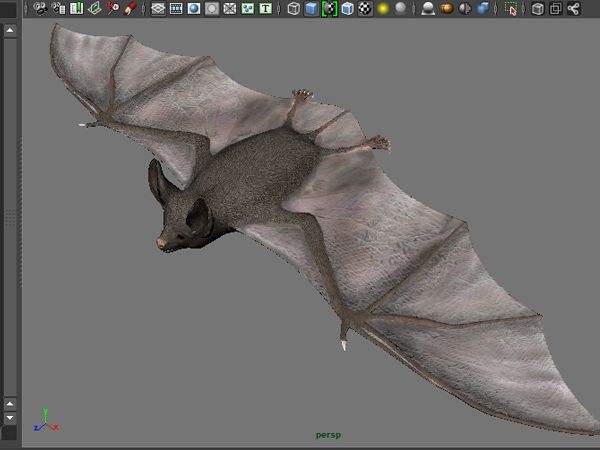600x450 pixels.
Task: Click the X-Ray Joints share-shaped icon
Action: tap(574, 8)
